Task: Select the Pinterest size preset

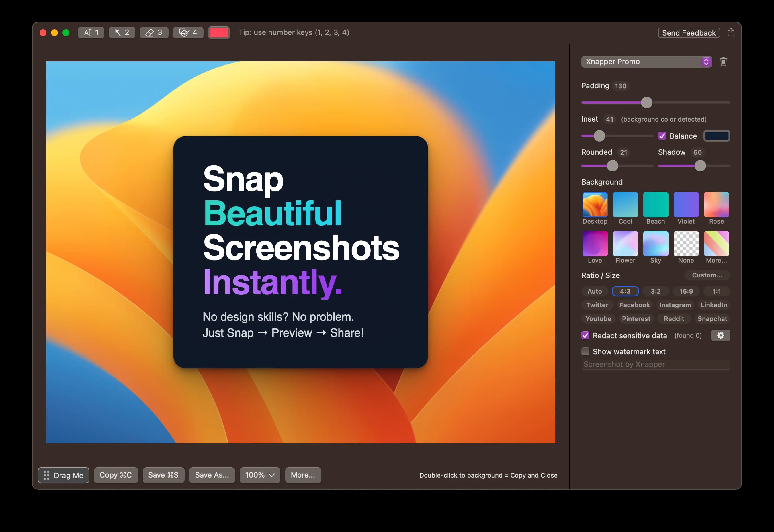Action: pos(636,319)
